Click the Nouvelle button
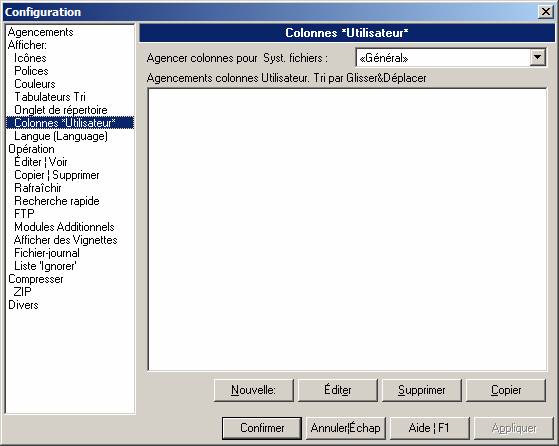 pyautogui.click(x=253, y=390)
